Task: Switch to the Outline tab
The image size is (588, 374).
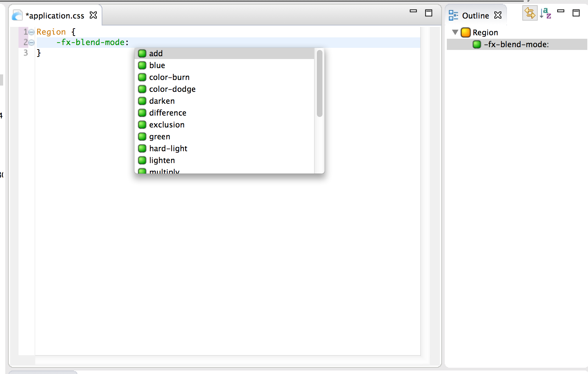Action: point(475,16)
